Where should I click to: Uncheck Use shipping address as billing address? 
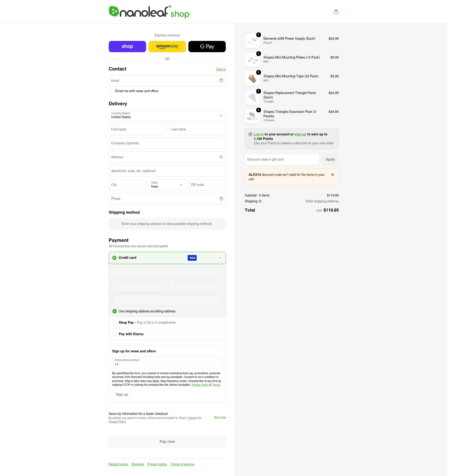(x=115, y=314)
